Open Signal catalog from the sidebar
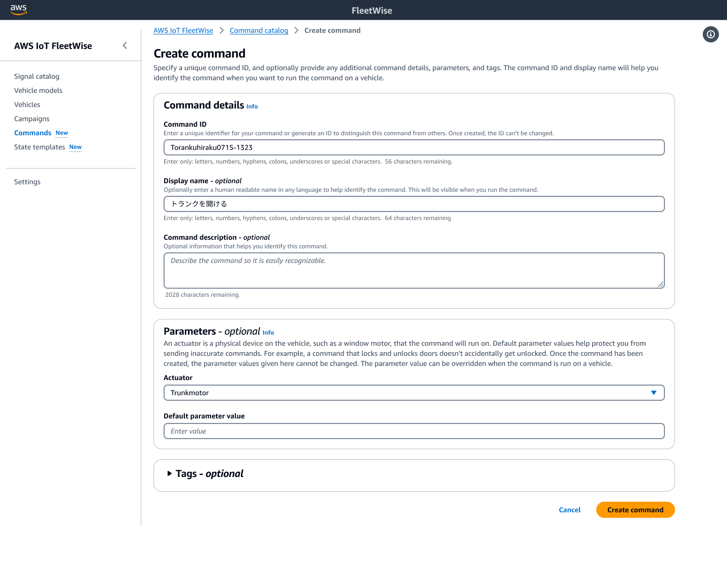The height and width of the screenshot is (588, 727). pos(36,76)
